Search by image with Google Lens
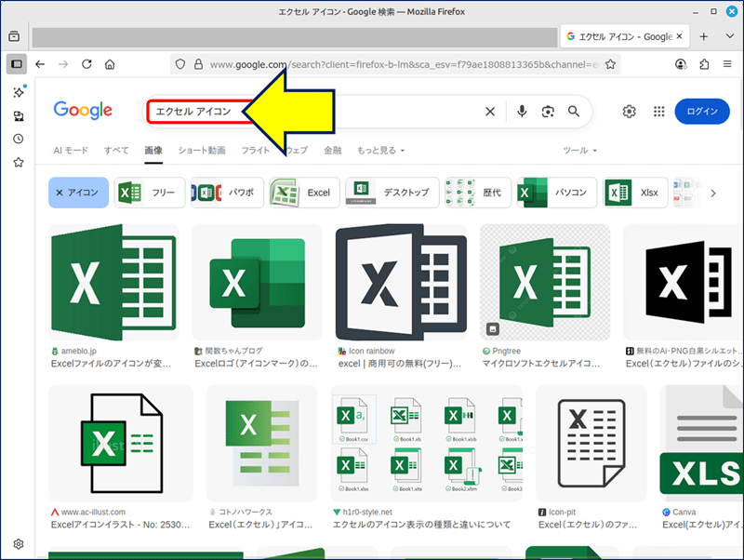 (x=548, y=112)
